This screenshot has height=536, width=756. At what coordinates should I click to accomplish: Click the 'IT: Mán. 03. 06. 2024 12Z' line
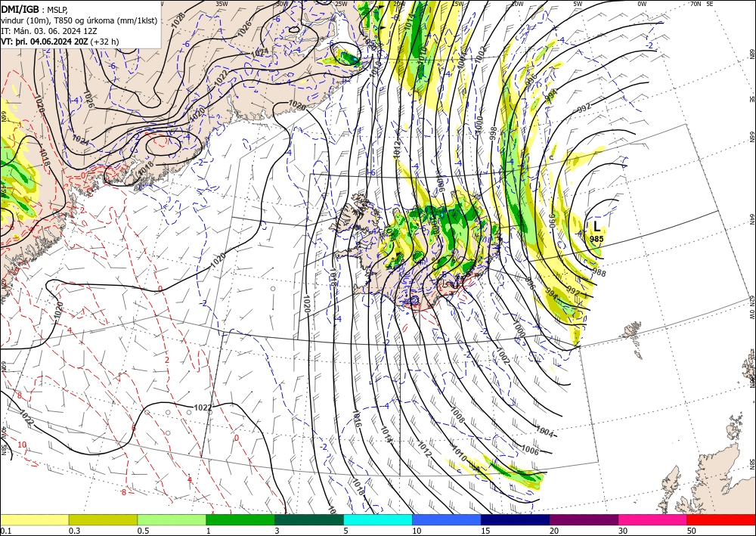[49, 31]
